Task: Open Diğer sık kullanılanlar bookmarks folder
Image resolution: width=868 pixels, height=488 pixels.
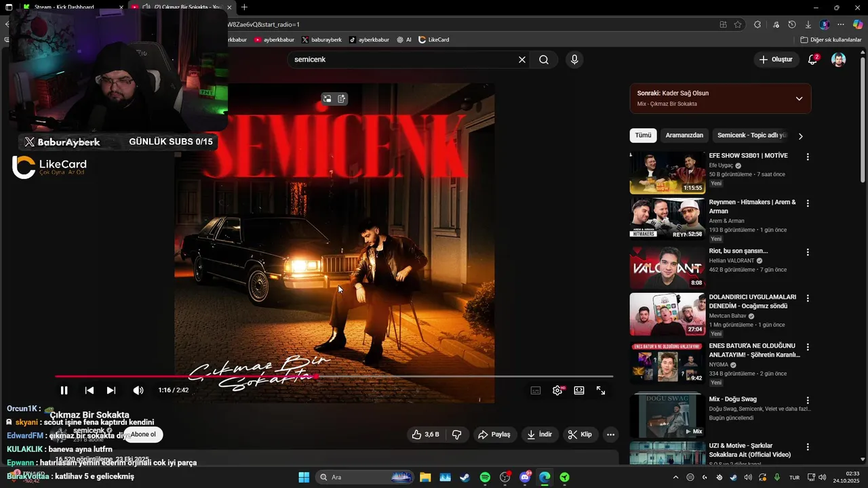Action: coord(831,40)
